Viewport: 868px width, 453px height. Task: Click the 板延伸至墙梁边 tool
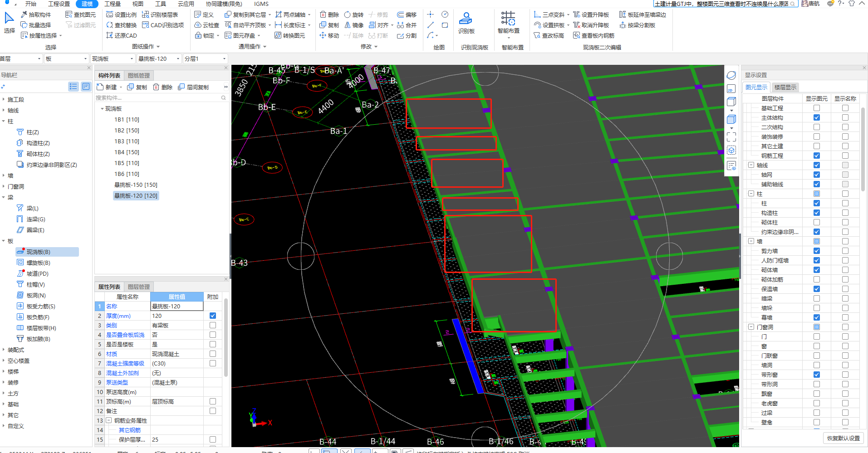642,15
